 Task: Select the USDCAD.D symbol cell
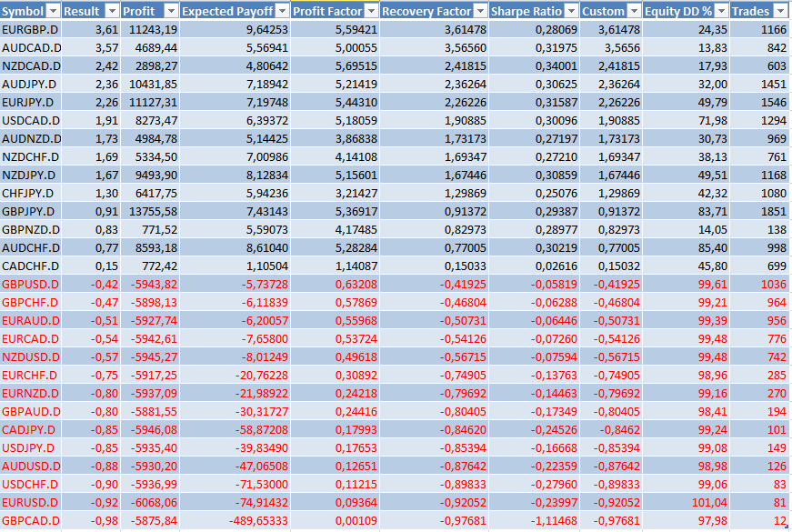pos(30,121)
